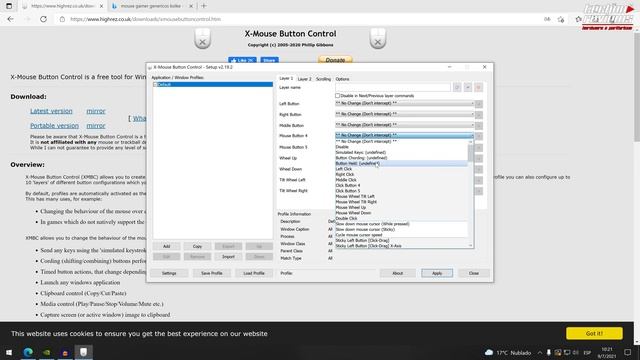
Task: View site information via the lock icon
Action: point(62,19)
